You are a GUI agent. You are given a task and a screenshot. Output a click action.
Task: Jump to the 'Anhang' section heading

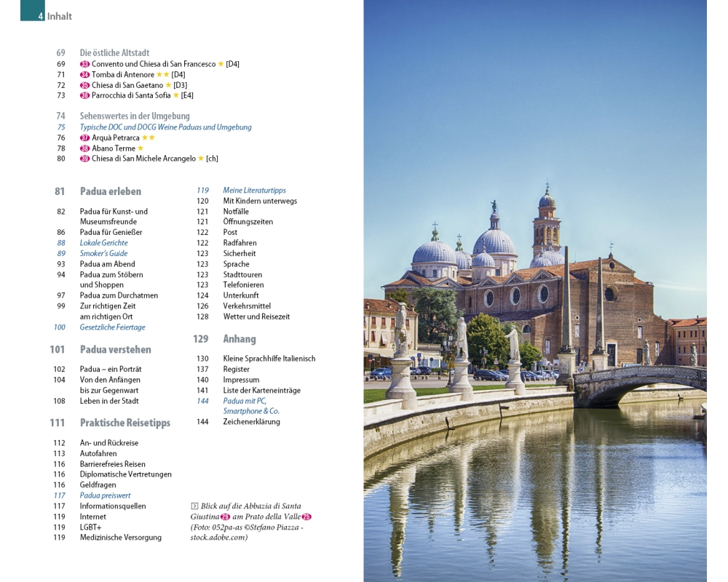pyautogui.click(x=239, y=339)
